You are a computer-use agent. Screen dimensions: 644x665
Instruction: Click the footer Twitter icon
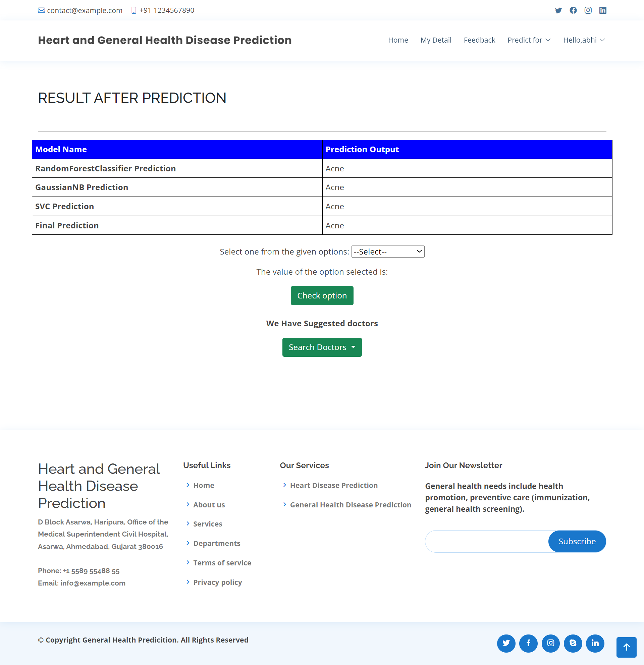click(506, 643)
